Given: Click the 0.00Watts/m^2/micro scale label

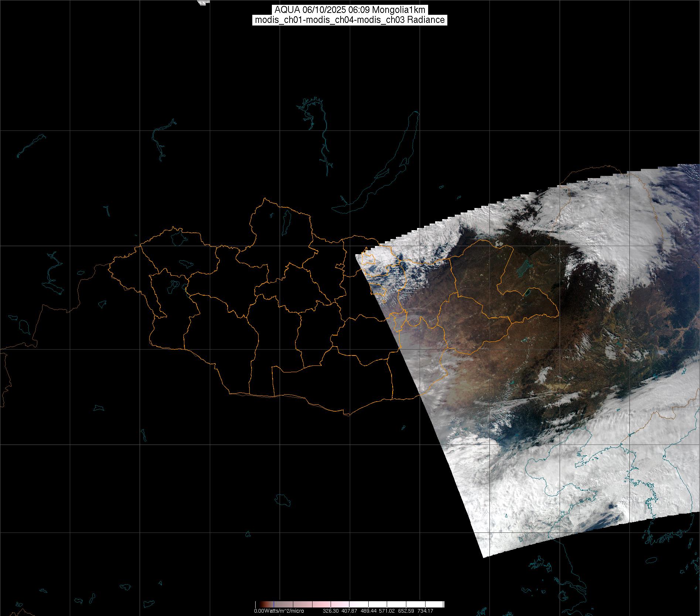Looking at the screenshot, I should (x=279, y=611).
